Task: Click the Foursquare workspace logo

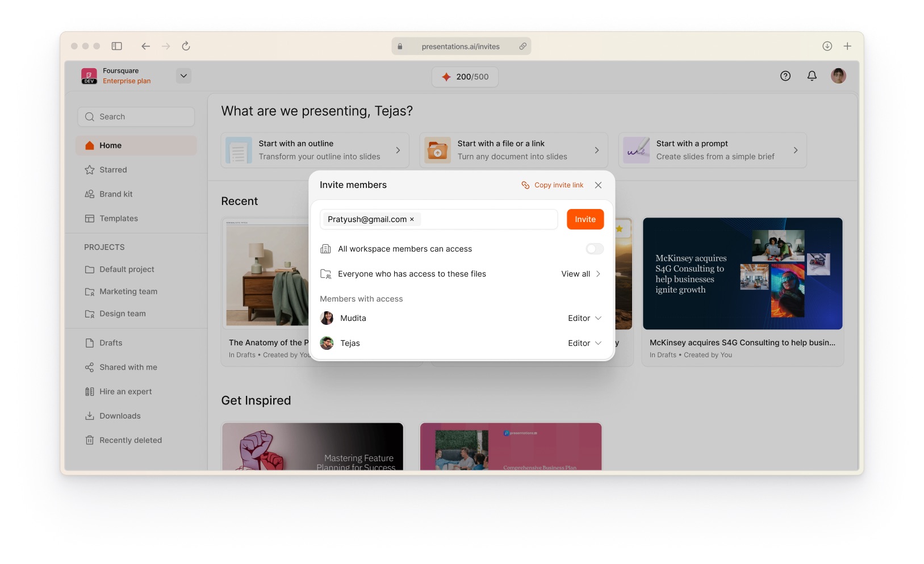Action: pos(89,76)
